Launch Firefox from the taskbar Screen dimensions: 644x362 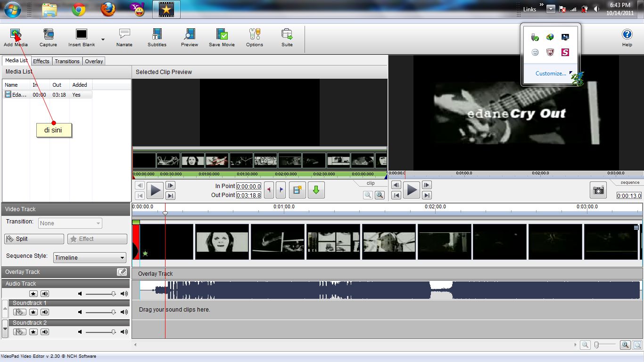[x=108, y=9]
